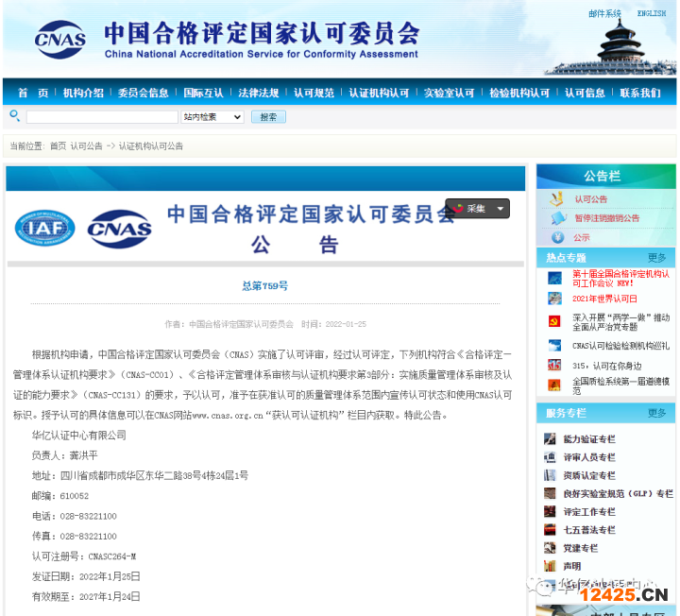
Task: Click the 采集 overlay logo icon
Action: coord(458,209)
